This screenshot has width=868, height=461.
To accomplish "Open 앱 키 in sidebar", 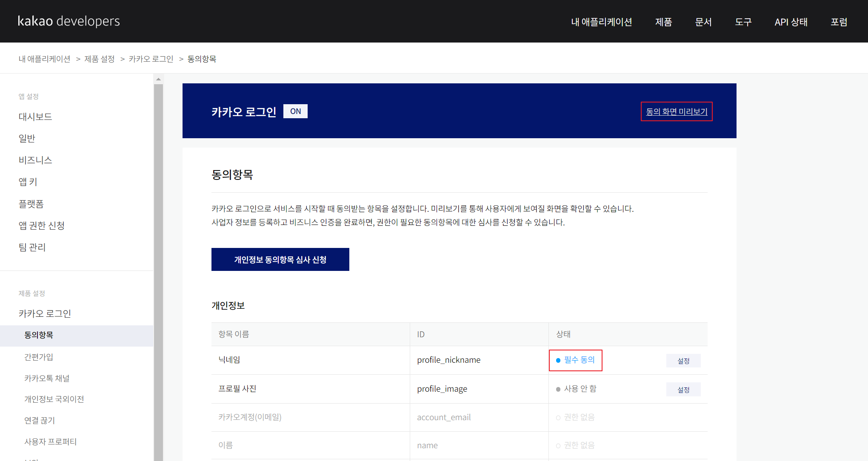I will click(x=28, y=182).
